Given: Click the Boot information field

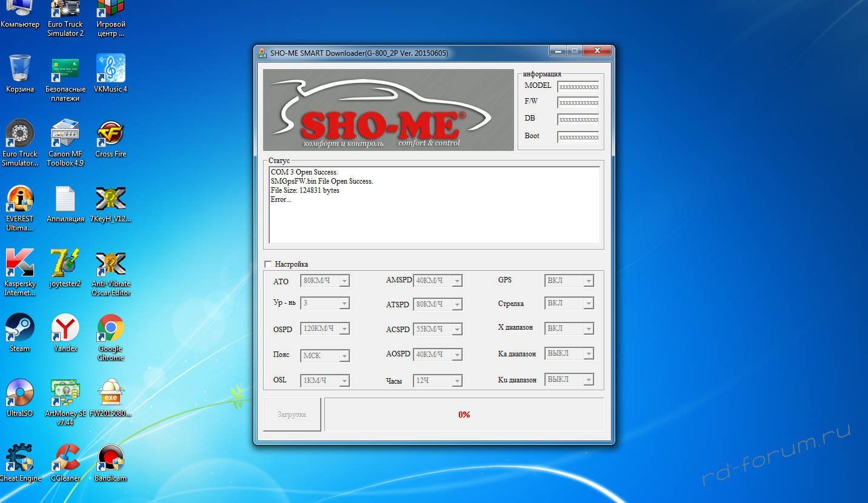Looking at the screenshot, I should (578, 137).
